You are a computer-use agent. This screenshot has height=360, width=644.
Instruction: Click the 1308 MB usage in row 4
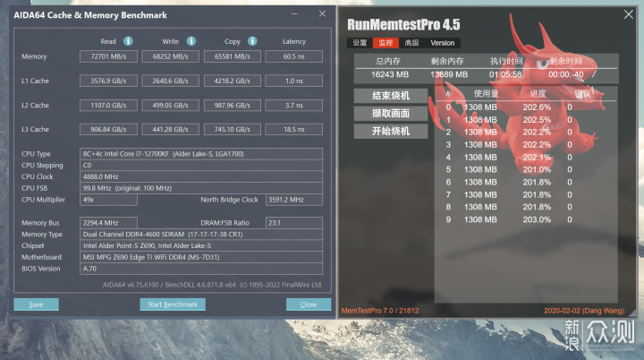tap(480, 158)
